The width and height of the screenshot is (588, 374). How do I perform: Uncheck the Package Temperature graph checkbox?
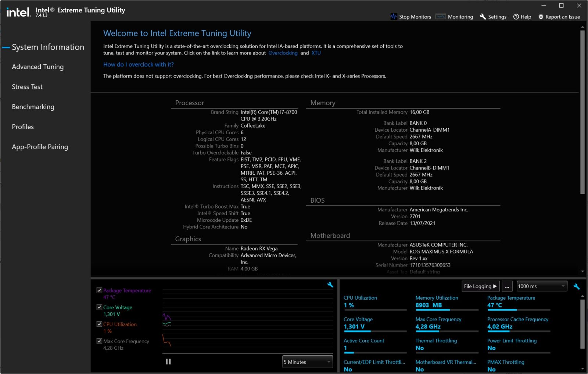(99, 290)
